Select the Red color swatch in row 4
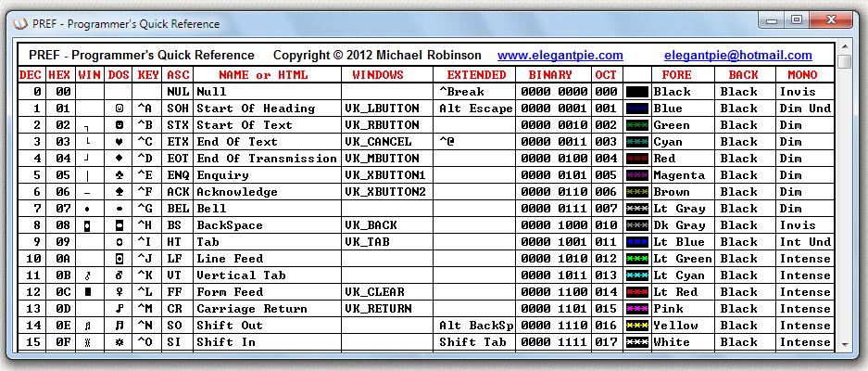 pyautogui.click(x=637, y=159)
